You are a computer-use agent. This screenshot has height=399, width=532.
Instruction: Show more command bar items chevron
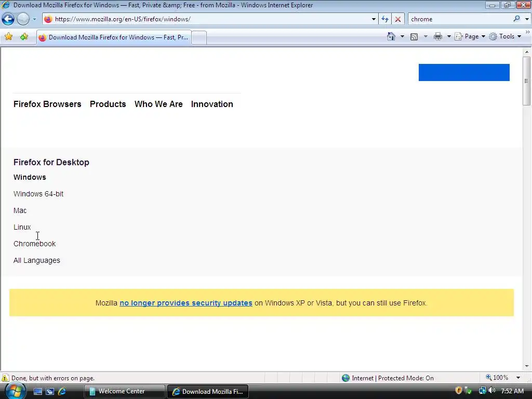(x=528, y=32)
